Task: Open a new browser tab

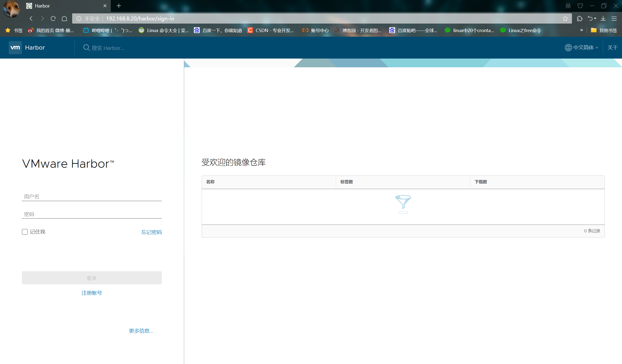Action: click(x=119, y=6)
